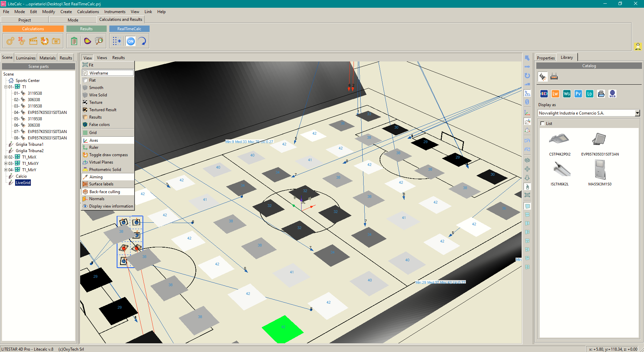The width and height of the screenshot is (644, 352).
Task: Click the blue refresh arrow in RealTimeCalc
Action: pos(142,41)
